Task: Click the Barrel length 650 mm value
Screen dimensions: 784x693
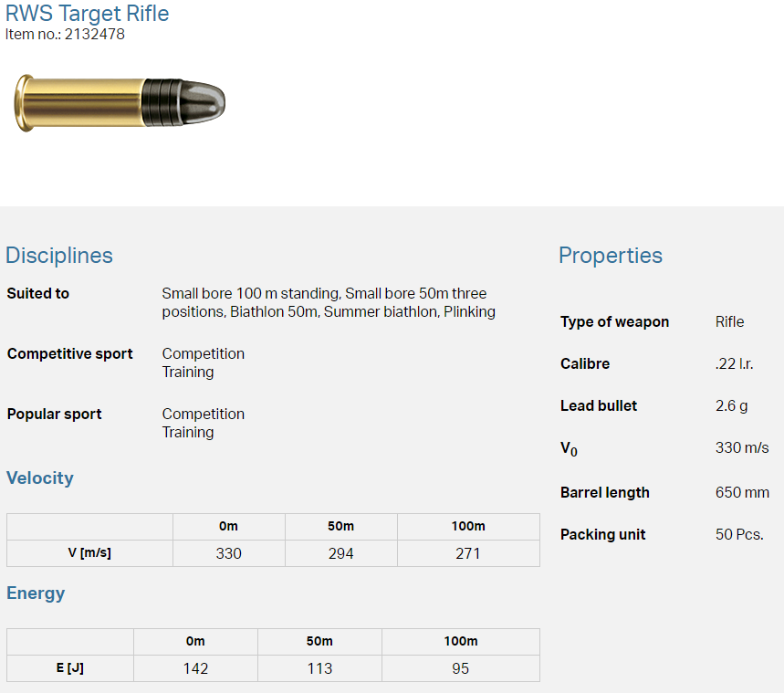Action: pos(742,493)
